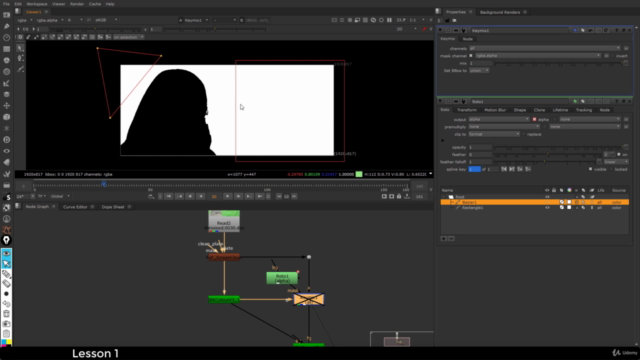Open the viewer rgba layer dropdown
The image size is (640, 360).
(25, 20)
